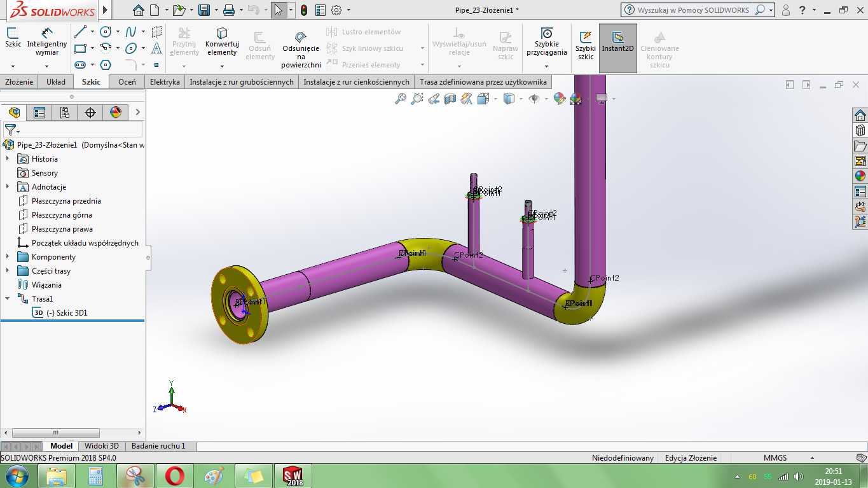
Task: Select the Spline sketch tool
Action: [x=131, y=32]
